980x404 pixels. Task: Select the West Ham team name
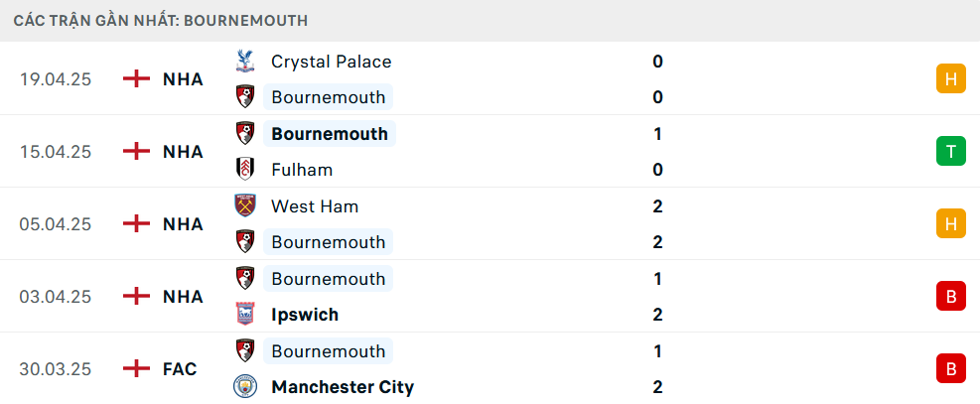pos(315,206)
